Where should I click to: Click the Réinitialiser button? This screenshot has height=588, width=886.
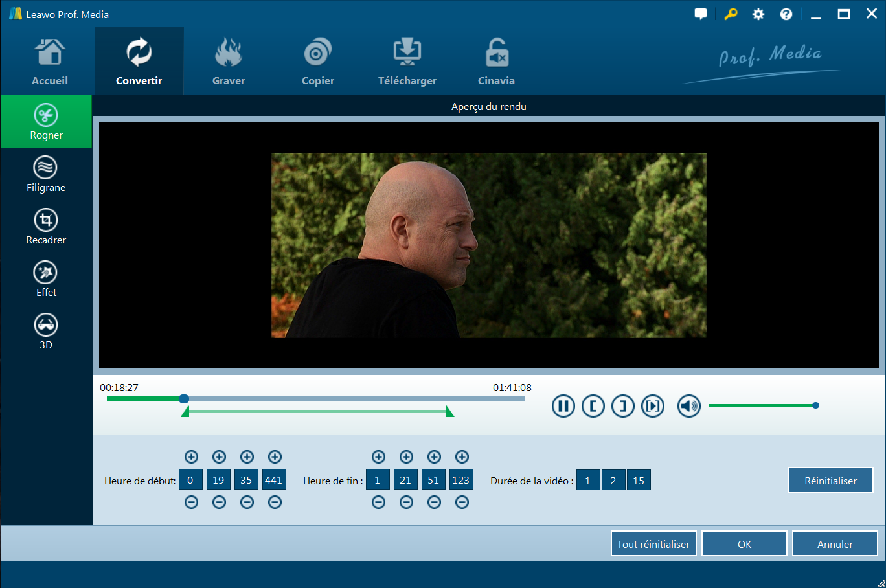[830, 481]
